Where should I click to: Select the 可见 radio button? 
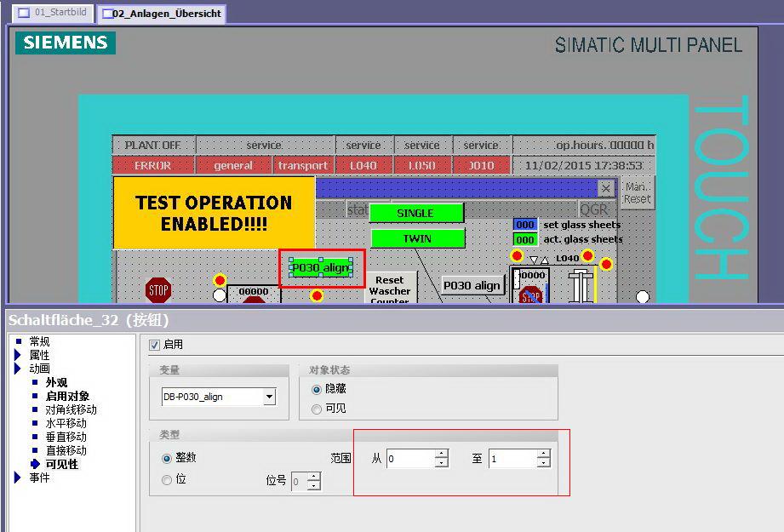coord(316,409)
